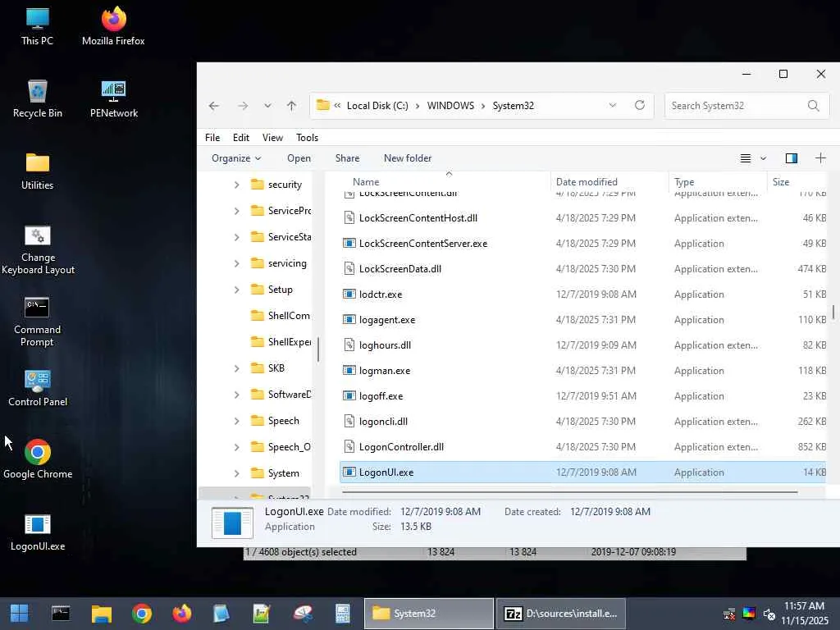Click the Share toolbar button
Image resolution: width=840 pixels, height=630 pixels.
347,158
